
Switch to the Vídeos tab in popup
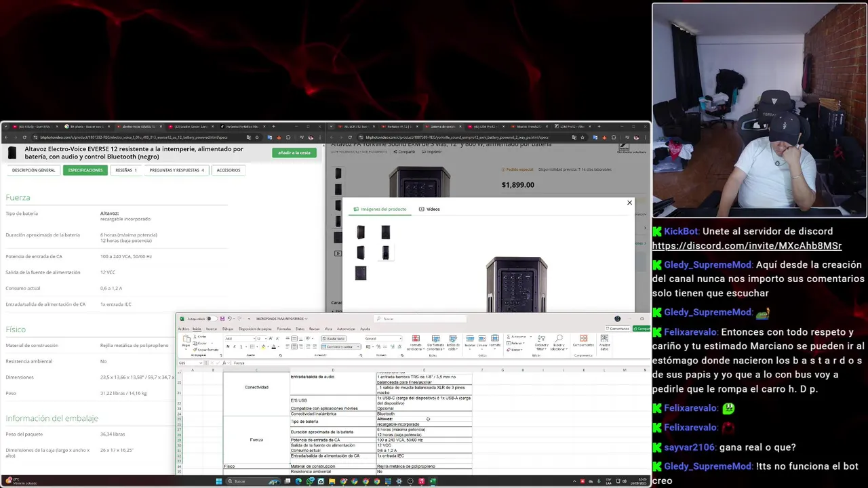coord(429,209)
